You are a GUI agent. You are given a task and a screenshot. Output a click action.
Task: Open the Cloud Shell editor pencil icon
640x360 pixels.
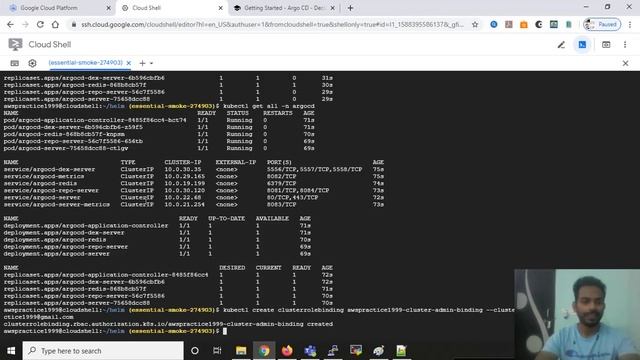tap(561, 44)
